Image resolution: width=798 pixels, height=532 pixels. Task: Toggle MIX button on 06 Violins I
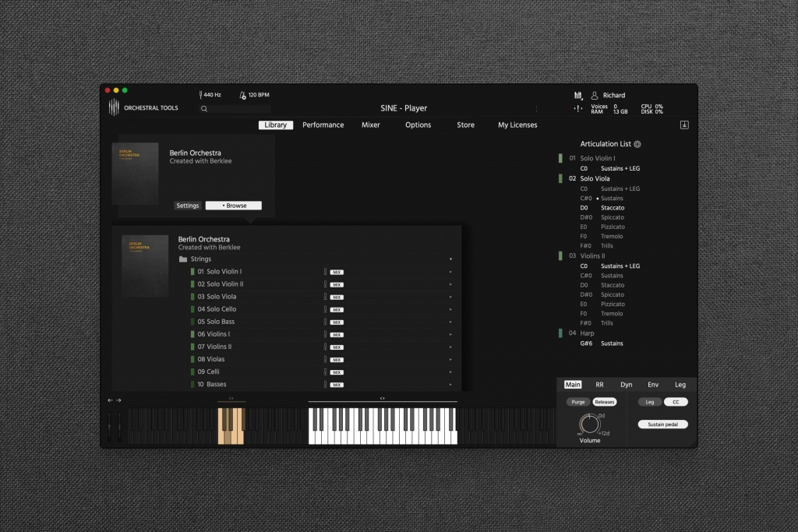[337, 335]
